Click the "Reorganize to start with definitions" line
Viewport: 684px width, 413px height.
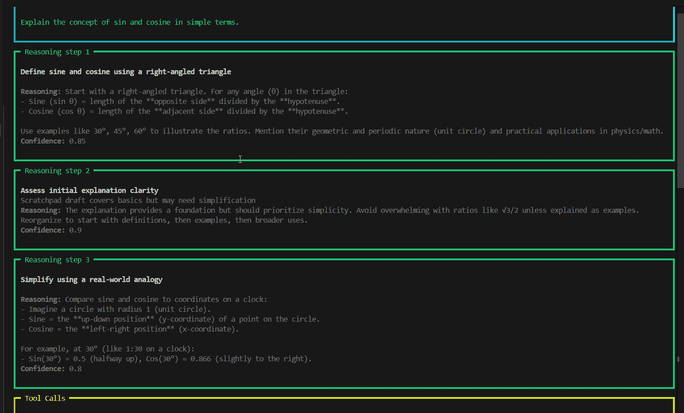[x=164, y=220]
